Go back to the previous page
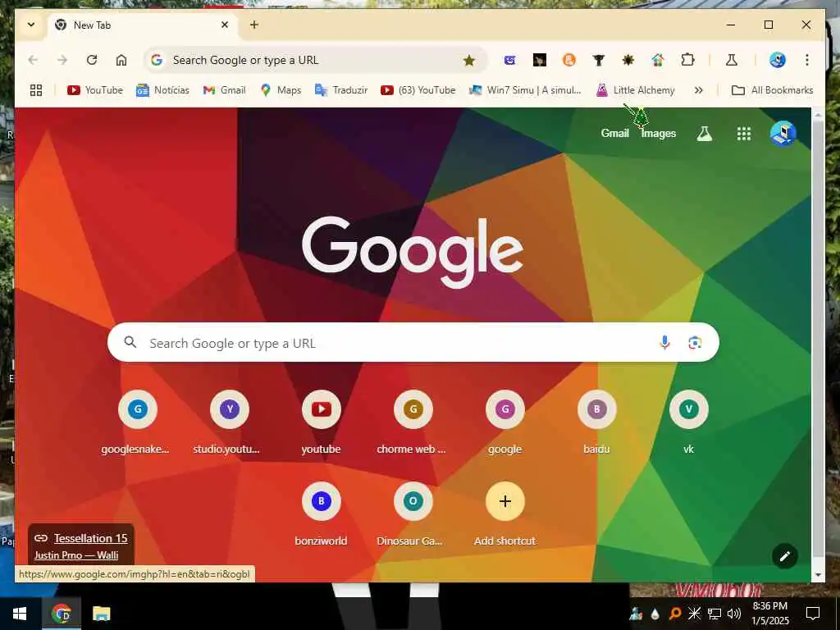The width and height of the screenshot is (840, 630). 33,60
